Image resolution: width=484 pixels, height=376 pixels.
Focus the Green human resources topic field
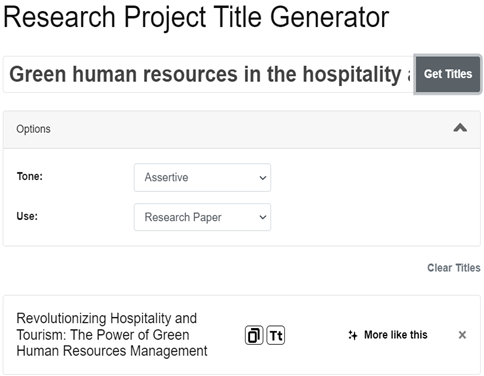click(209, 74)
